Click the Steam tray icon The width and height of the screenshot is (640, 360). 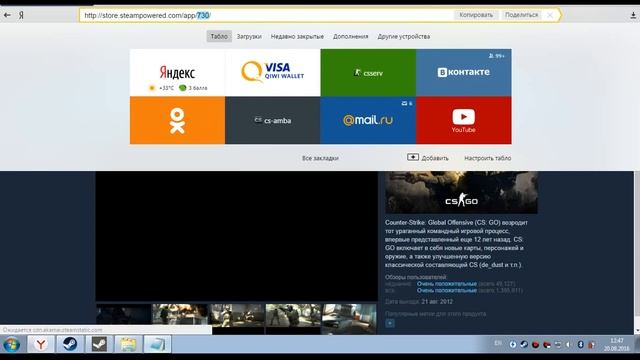(524, 345)
